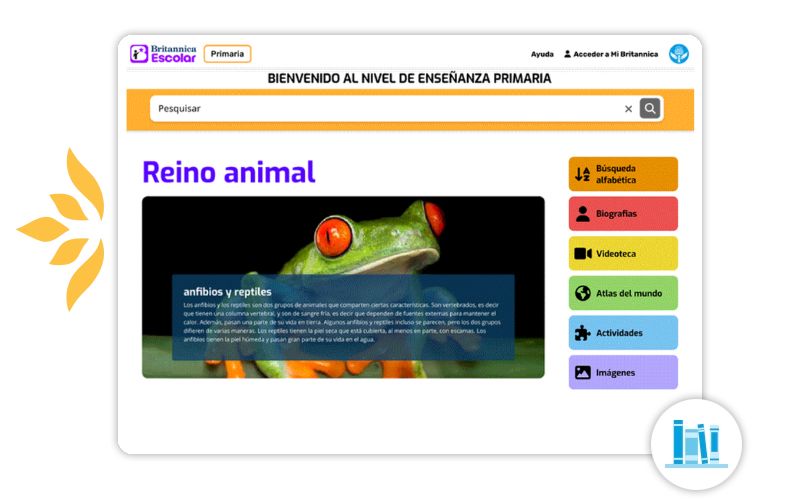Click the Britannica Escolar logo
Image resolution: width=800 pixels, height=500 pixels.
[x=163, y=54]
